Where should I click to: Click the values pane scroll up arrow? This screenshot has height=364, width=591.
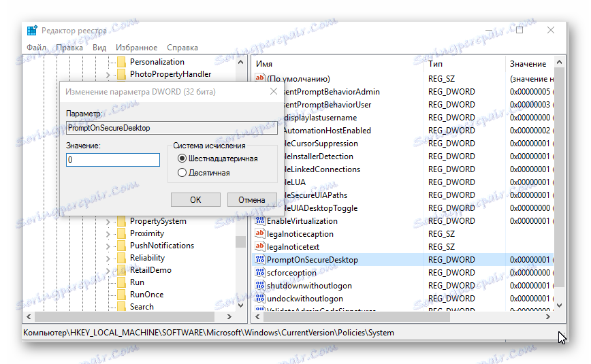click(560, 62)
